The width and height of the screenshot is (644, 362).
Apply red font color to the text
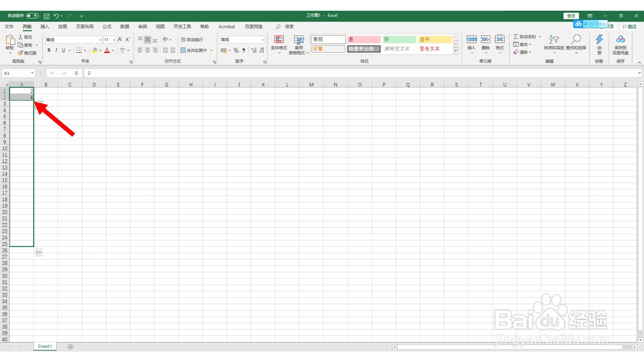107,50
